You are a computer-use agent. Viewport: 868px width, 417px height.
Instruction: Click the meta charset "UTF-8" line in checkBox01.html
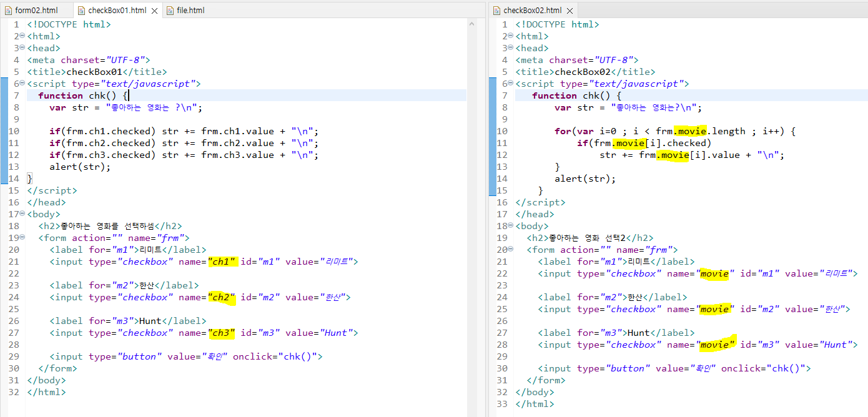89,60
